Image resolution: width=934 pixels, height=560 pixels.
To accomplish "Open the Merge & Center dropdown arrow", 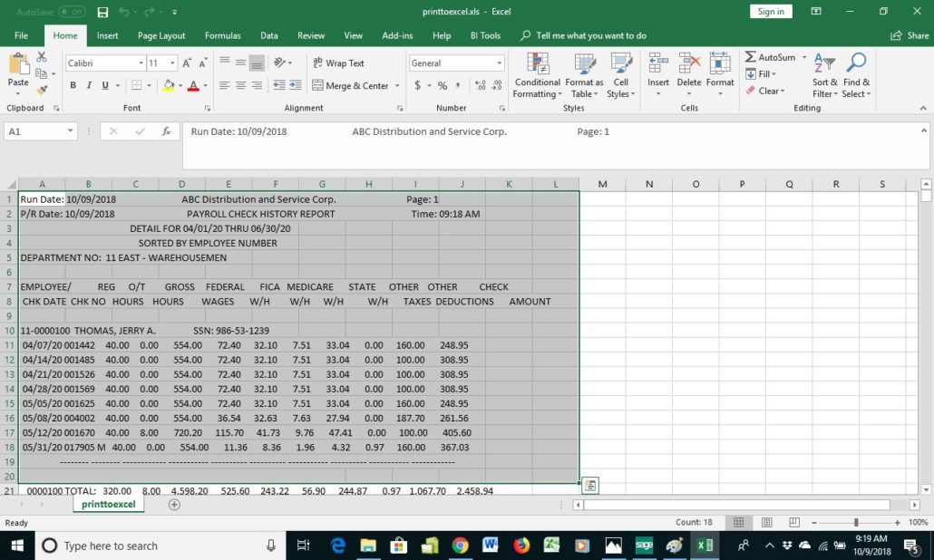I will (397, 86).
